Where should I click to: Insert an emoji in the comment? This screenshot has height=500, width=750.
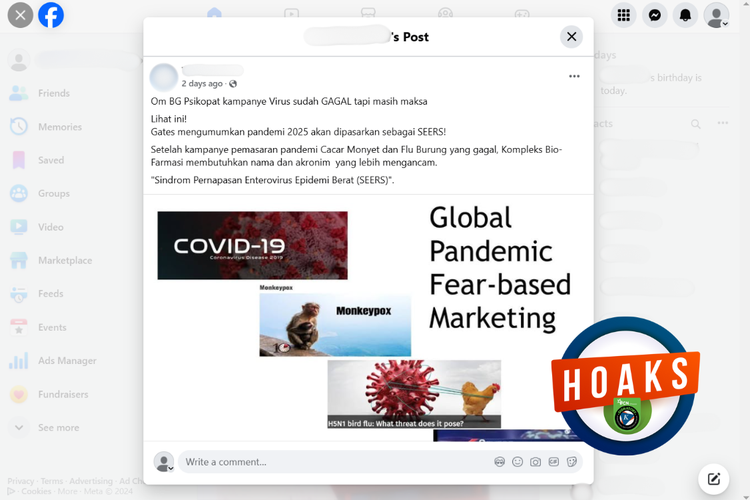pyautogui.click(x=518, y=462)
